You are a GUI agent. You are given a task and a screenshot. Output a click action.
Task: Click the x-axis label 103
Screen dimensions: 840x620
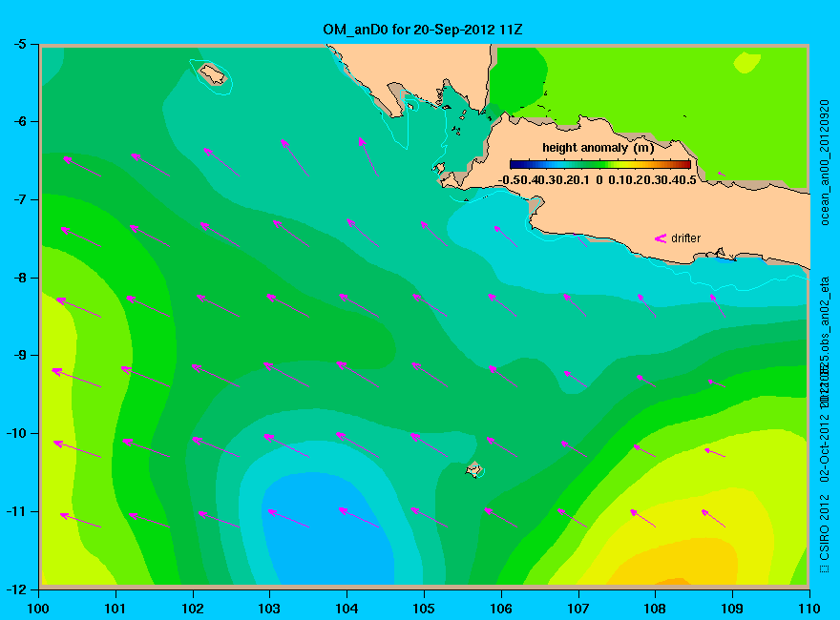[x=269, y=609]
